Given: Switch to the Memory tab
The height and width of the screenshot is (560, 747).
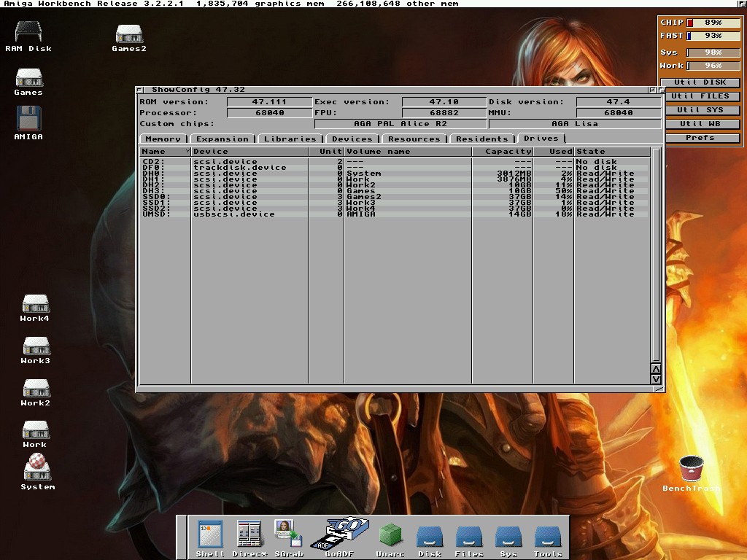Looking at the screenshot, I should 163,139.
